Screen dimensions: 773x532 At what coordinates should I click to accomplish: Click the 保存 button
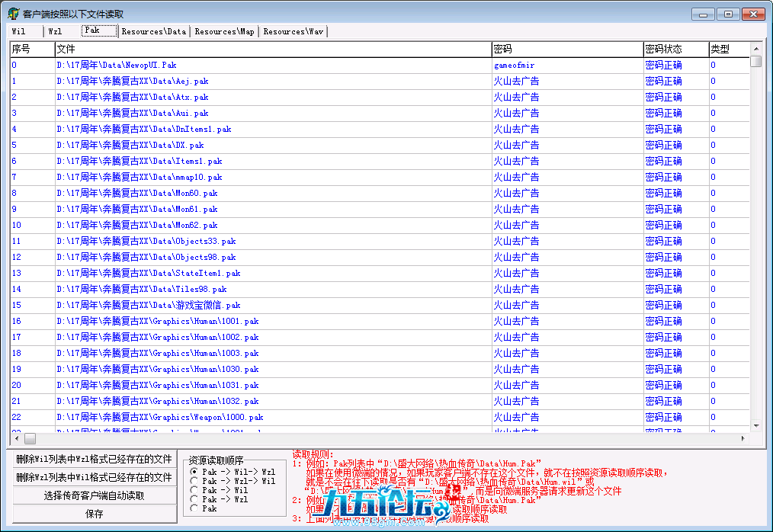95,514
